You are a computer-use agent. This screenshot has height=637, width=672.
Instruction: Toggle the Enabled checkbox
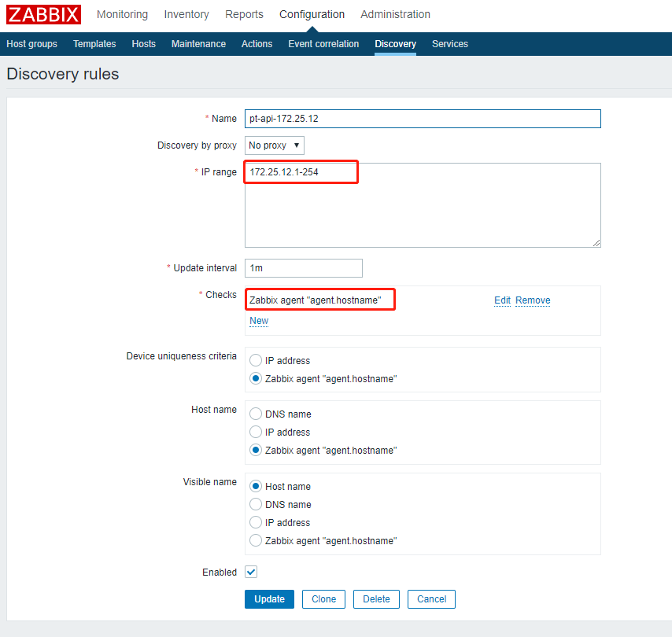(x=251, y=572)
